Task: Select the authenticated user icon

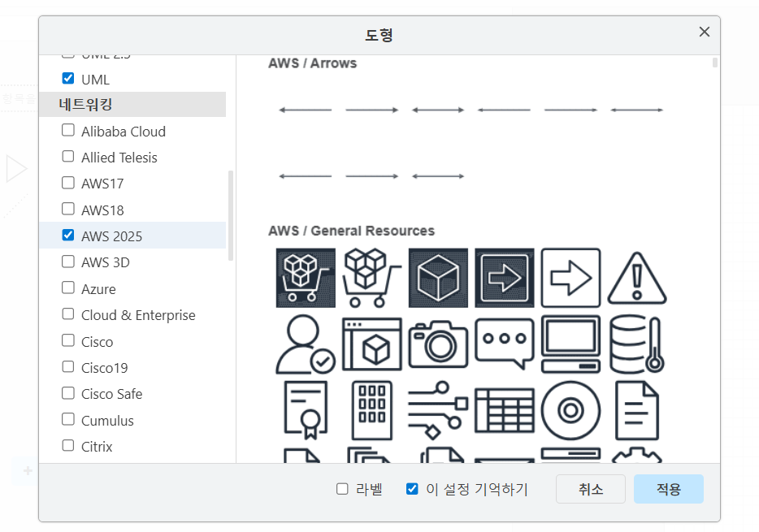Action: pos(306,344)
